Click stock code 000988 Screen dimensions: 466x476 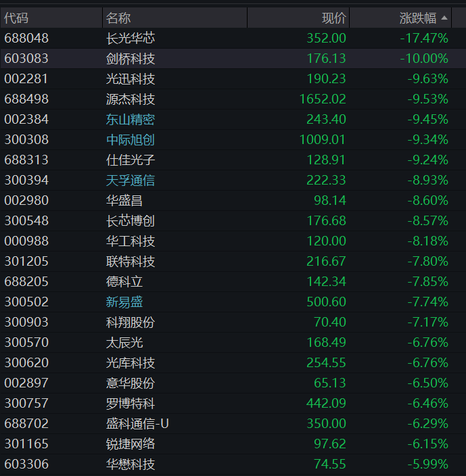(26, 241)
